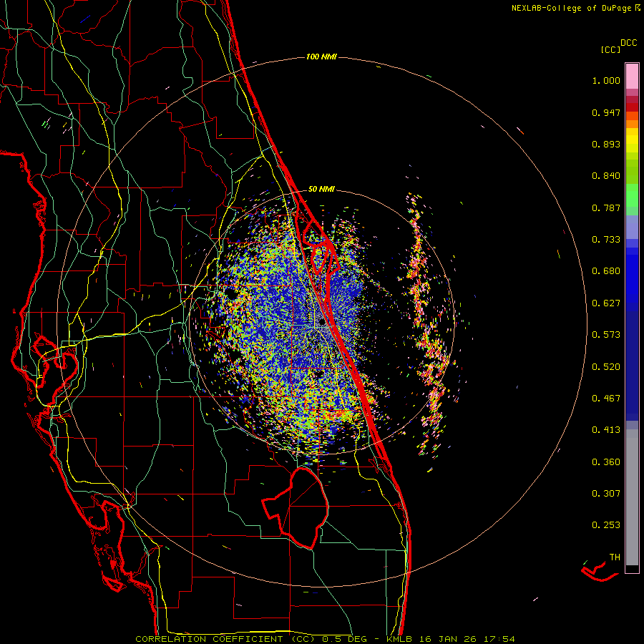The image size is (644, 644).
Task: Select the 1.000 legend value
Action: [606, 80]
